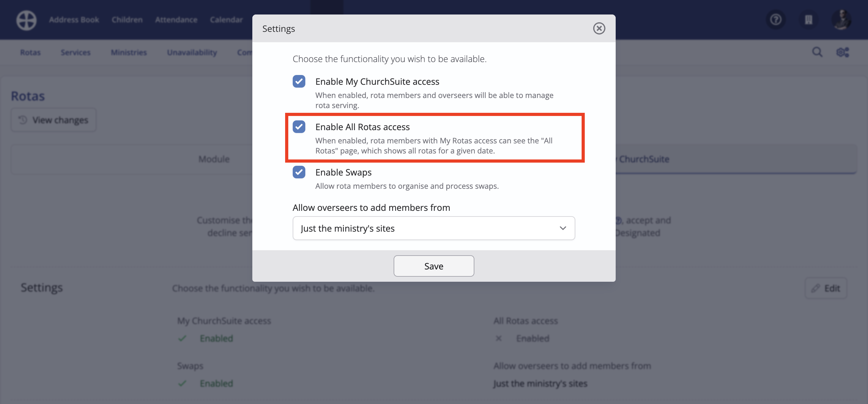Screen dimensions: 868x404
Task: Click 'Just the ministry's sites' value in background
Action: (x=540, y=384)
